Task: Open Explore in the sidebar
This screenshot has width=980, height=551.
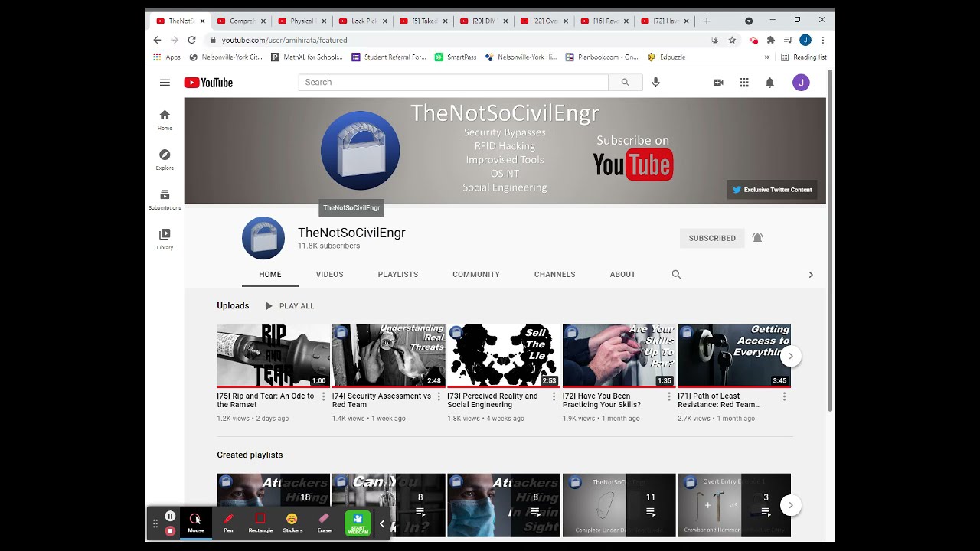Action: pyautogui.click(x=165, y=160)
